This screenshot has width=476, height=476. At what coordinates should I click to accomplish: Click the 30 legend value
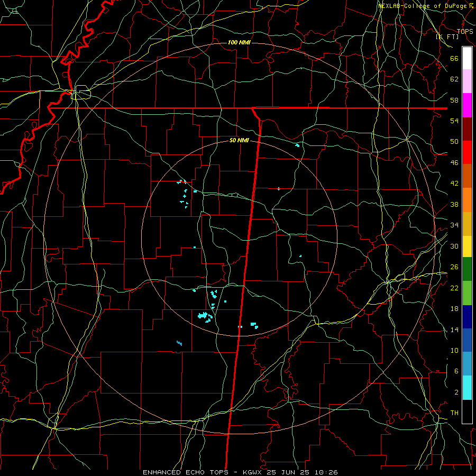point(454,246)
